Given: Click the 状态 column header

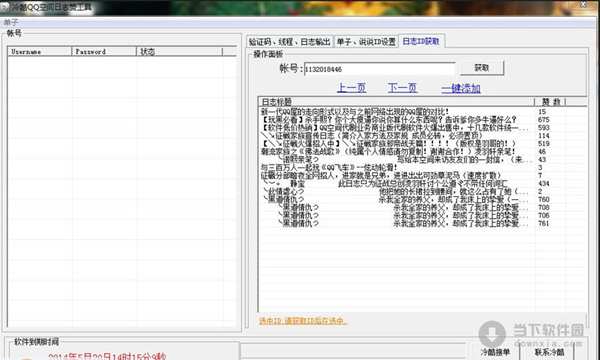Looking at the screenshot, I should pyautogui.click(x=179, y=51).
